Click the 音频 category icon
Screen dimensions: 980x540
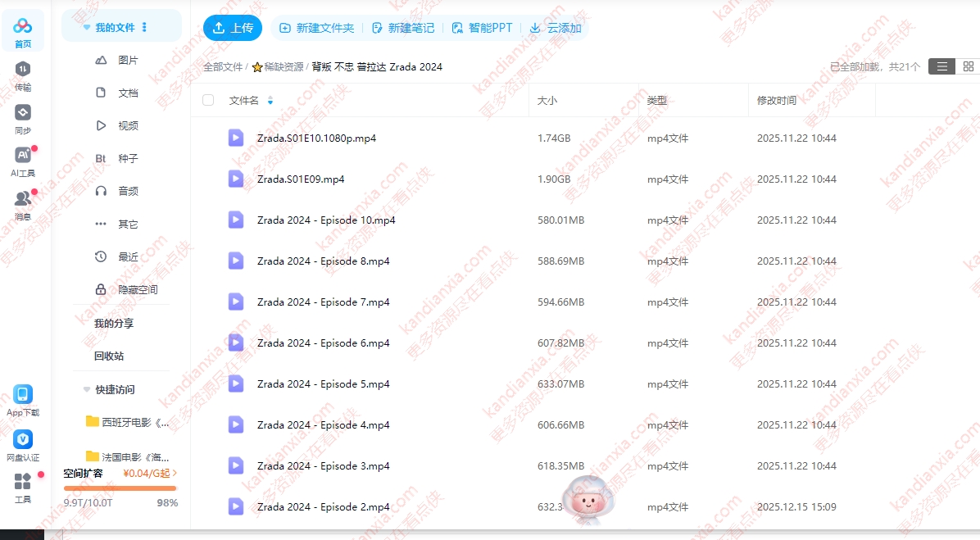pyautogui.click(x=101, y=191)
